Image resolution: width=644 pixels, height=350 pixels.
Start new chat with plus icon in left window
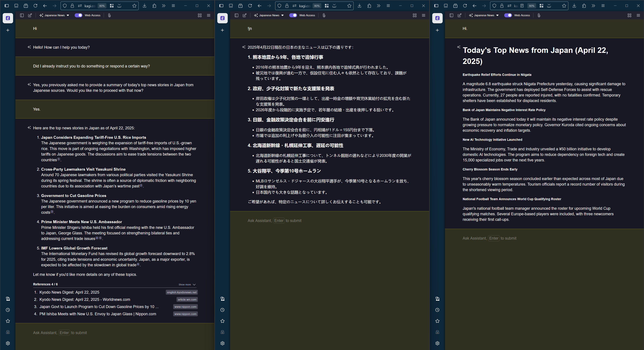coord(8,30)
